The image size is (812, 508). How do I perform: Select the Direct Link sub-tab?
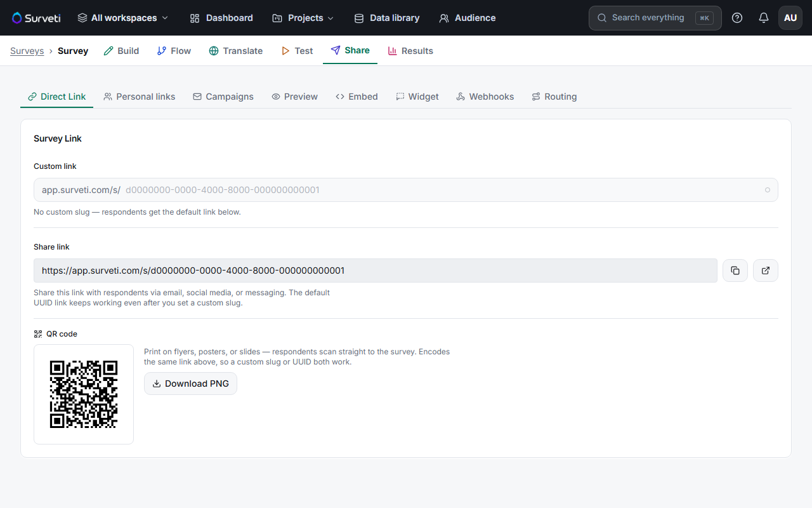[x=57, y=97]
